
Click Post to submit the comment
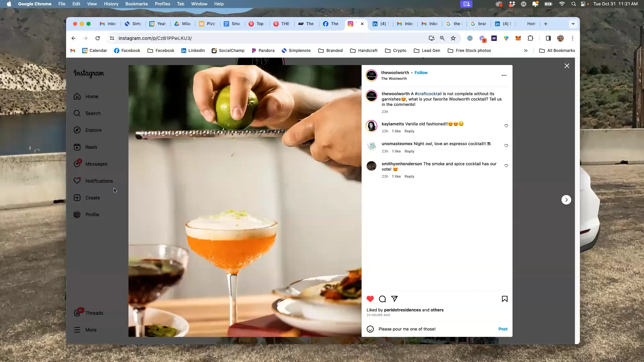click(503, 329)
